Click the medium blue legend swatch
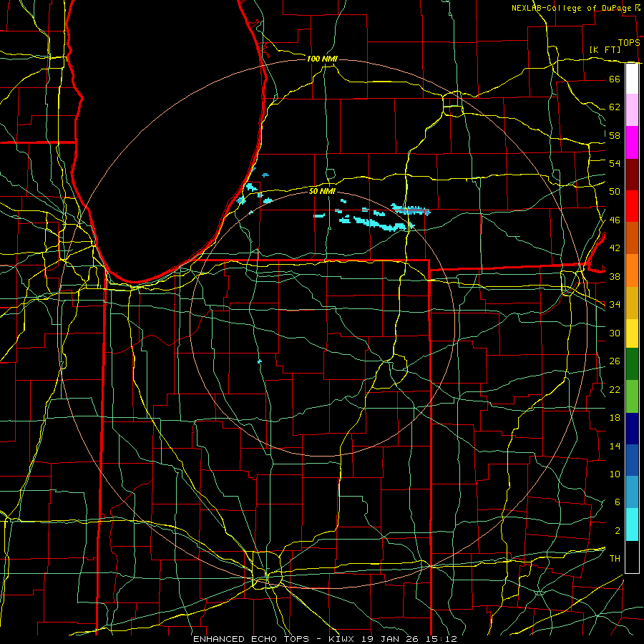 click(632, 460)
